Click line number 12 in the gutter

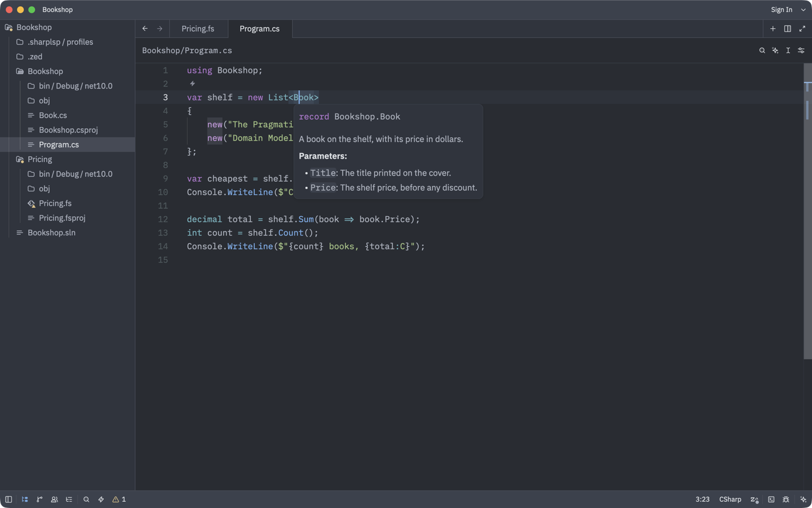pos(163,220)
